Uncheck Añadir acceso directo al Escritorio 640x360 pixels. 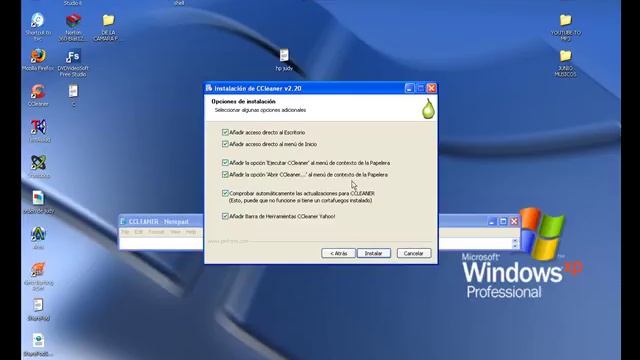225,132
